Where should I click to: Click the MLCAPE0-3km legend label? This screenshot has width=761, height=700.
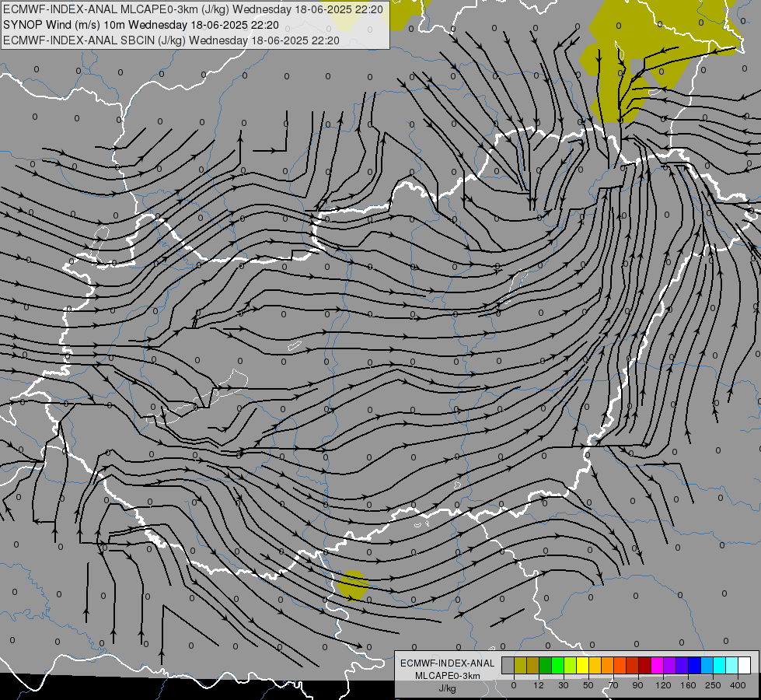[x=448, y=676]
